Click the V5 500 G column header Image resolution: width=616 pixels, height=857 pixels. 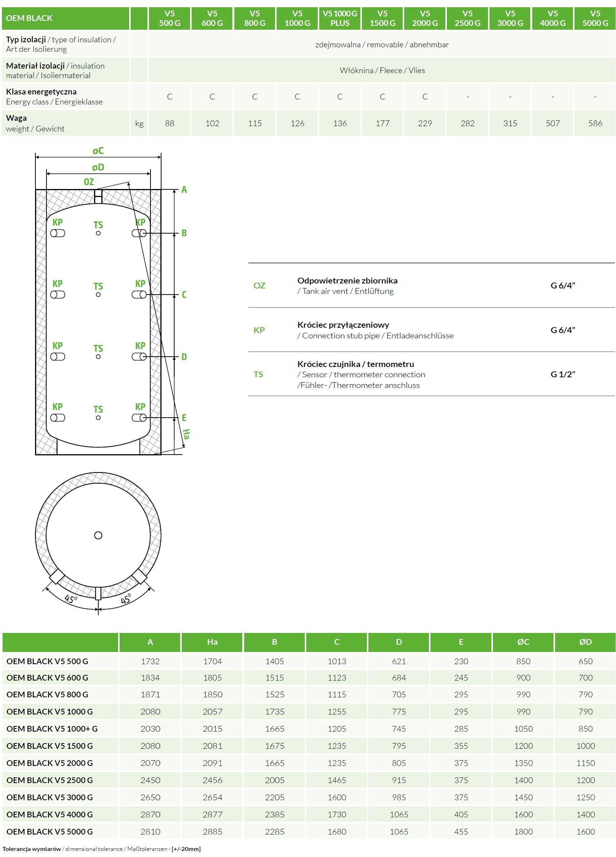click(170, 18)
